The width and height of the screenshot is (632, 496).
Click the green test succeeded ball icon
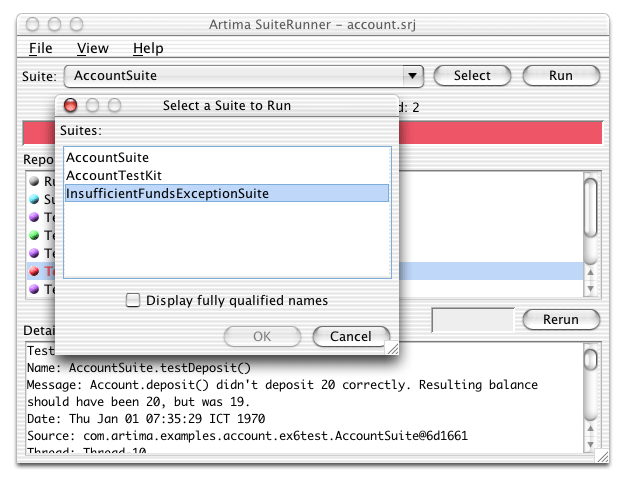pos(34,235)
